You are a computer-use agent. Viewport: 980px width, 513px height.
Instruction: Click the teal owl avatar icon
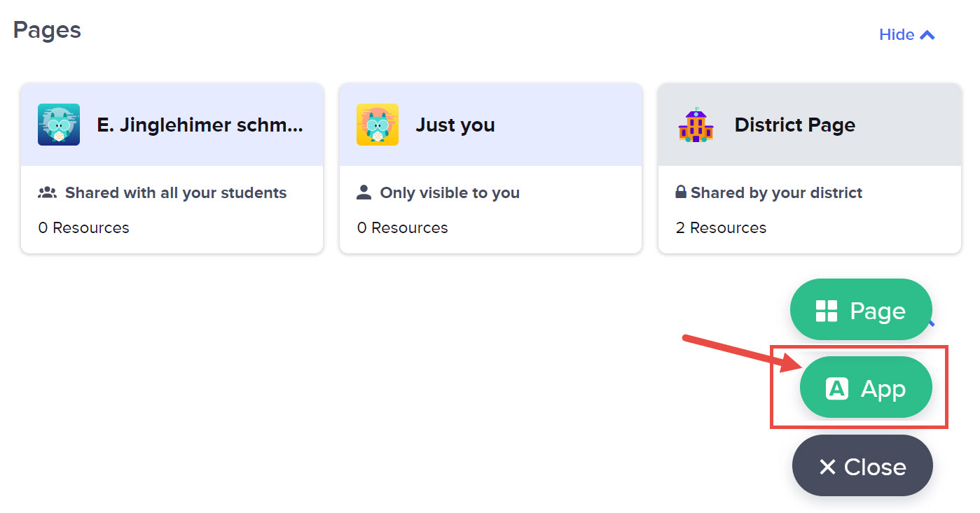(59, 125)
